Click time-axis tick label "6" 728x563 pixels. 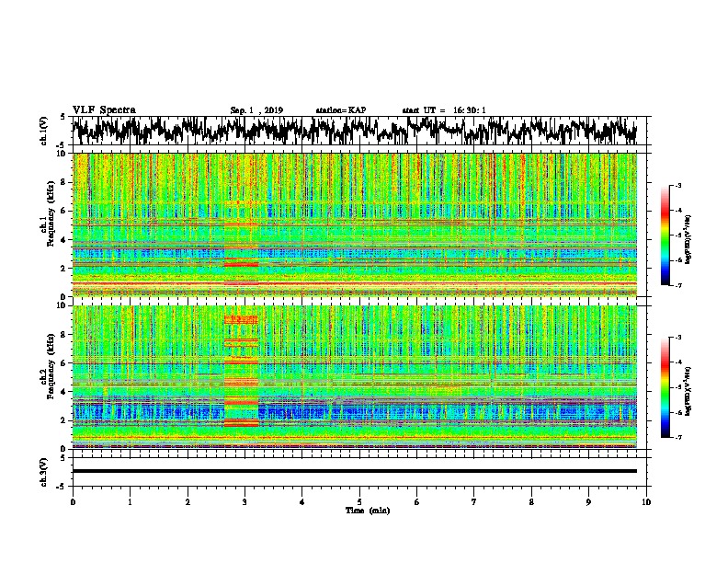[417, 502]
